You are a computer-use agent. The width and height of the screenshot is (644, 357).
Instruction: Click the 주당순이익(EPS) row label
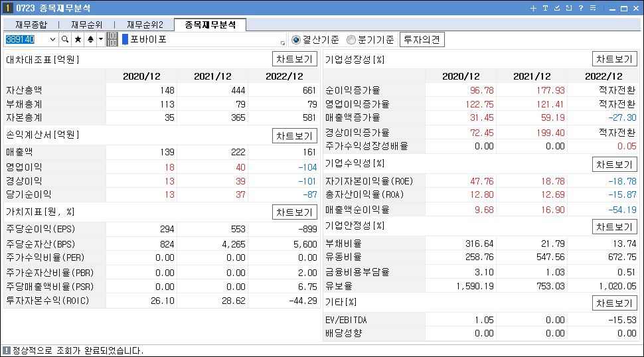(x=40, y=229)
